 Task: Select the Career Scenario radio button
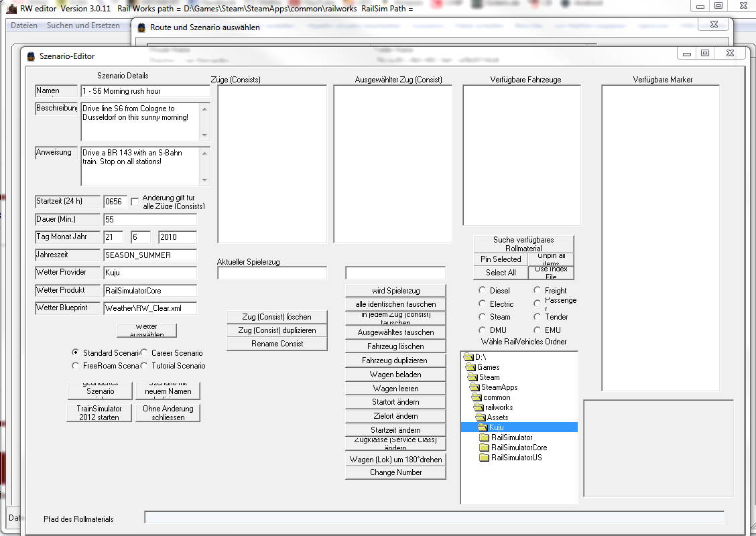[144, 352]
